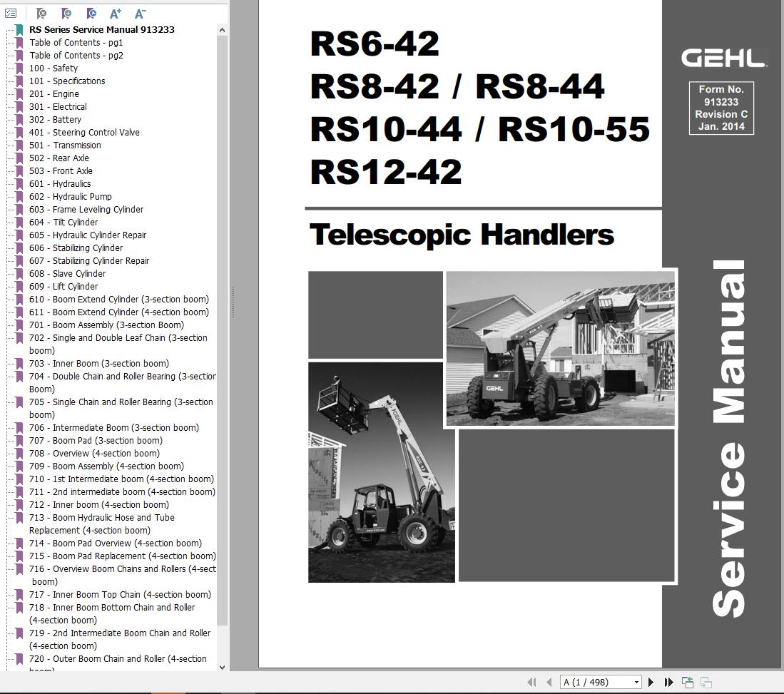
Task: Click the next view navigation icon
Action: tap(706, 682)
